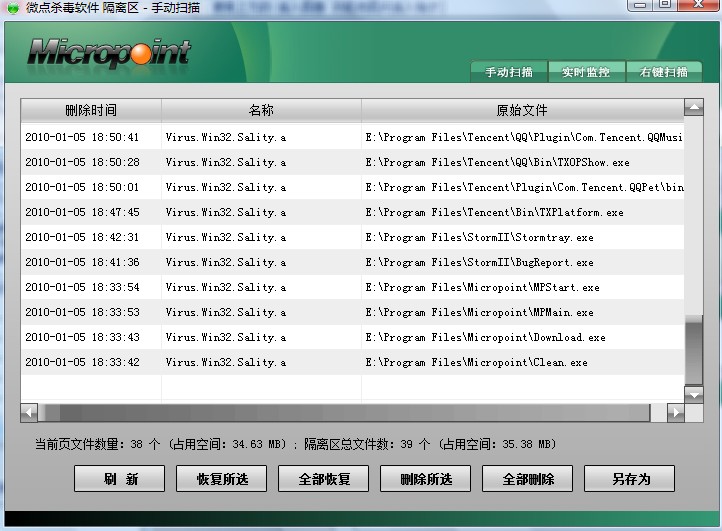Screen dimensions: 722x531
Task: Click the Micropoint logo in the header
Action: (109, 53)
